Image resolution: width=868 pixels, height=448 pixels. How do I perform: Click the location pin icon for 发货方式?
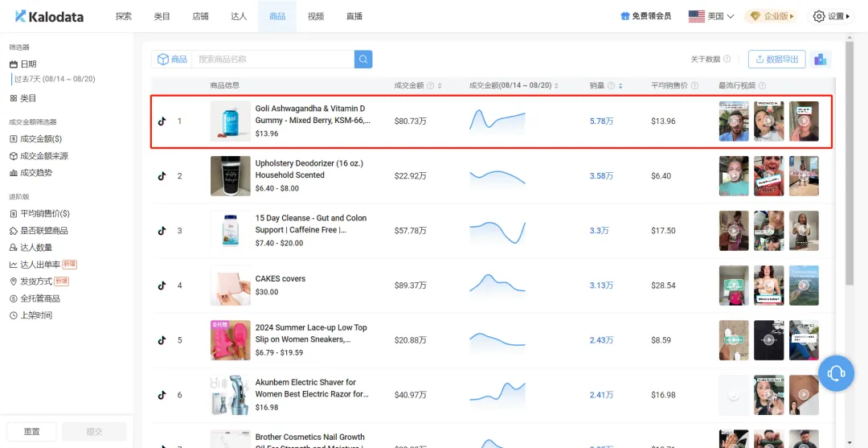[14, 282]
